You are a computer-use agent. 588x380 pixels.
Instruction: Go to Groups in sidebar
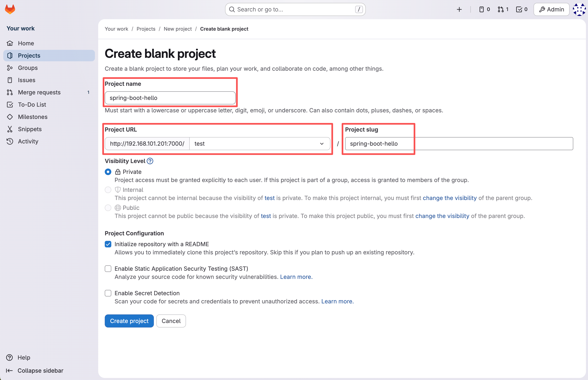coord(28,68)
